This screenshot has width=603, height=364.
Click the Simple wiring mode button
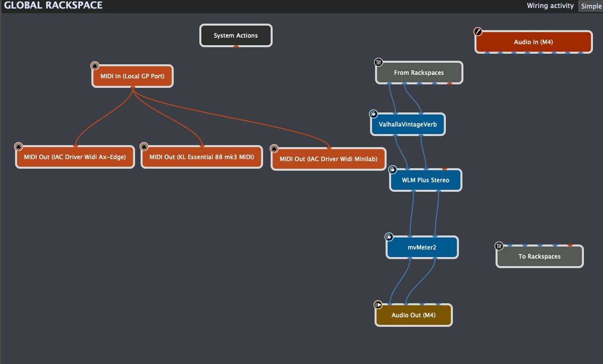coord(591,6)
